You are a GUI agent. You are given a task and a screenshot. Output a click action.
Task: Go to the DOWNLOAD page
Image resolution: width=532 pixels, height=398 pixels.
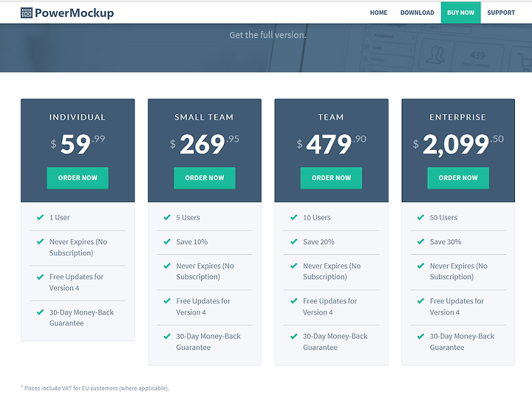pos(417,13)
